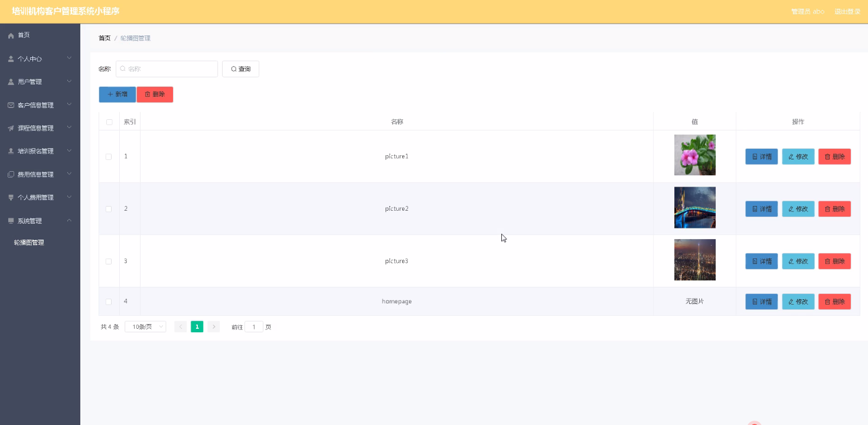Select the person icon for 个人中心
868x425 pixels.
[11, 58]
